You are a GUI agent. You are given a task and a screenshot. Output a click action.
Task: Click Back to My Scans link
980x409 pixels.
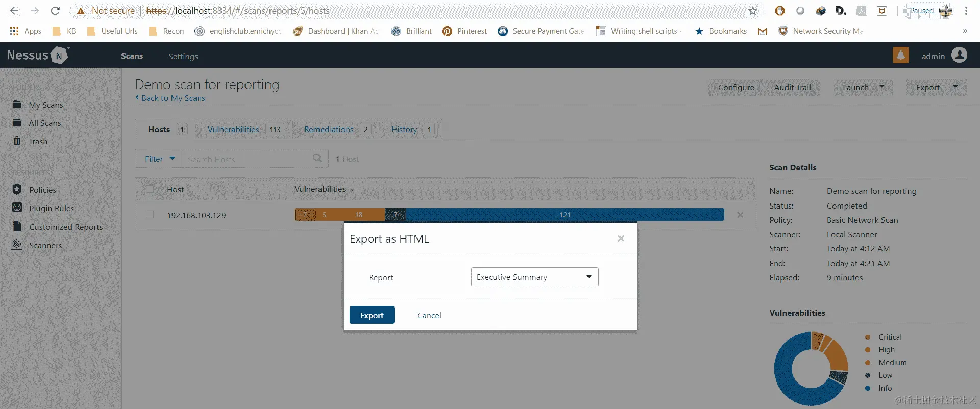[170, 98]
